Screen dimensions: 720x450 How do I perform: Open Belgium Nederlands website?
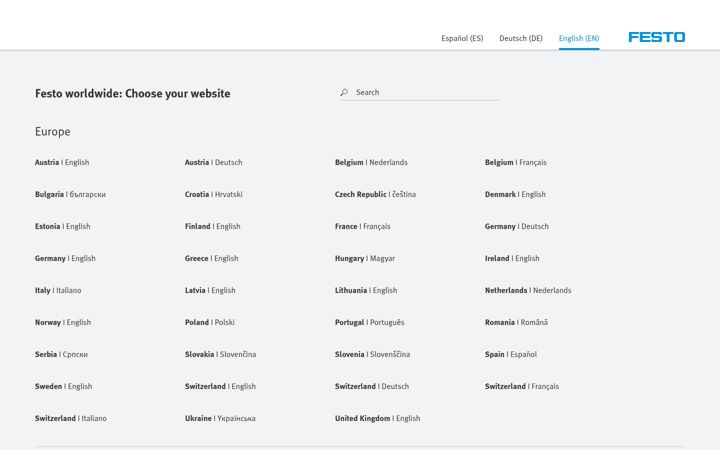[x=371, y=162]
